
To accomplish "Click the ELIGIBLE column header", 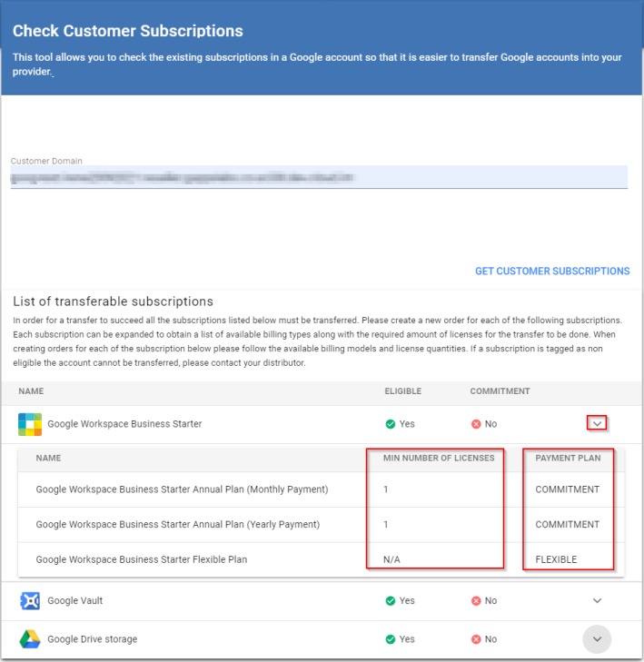I will click(403, 391).
